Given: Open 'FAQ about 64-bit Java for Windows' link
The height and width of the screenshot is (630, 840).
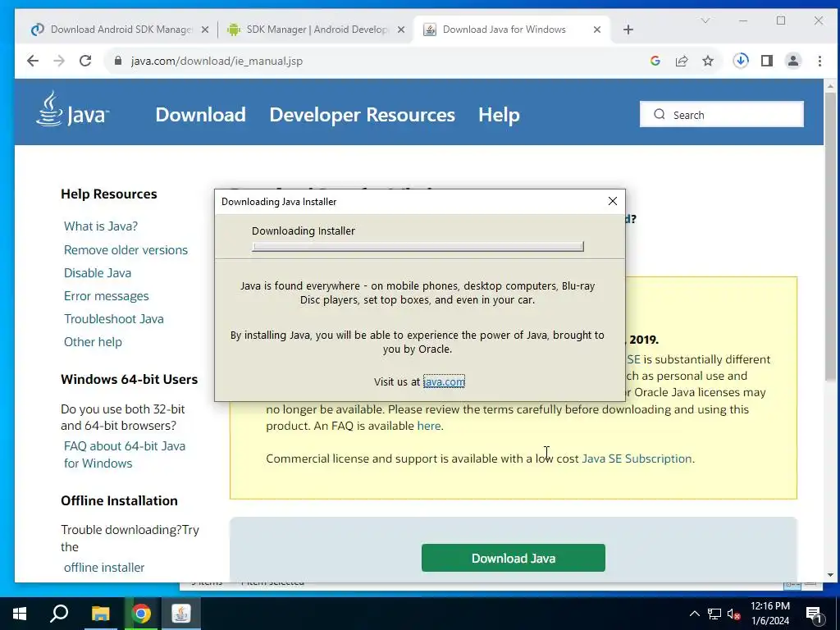Looking at the screenshot, I should point(125,454).
